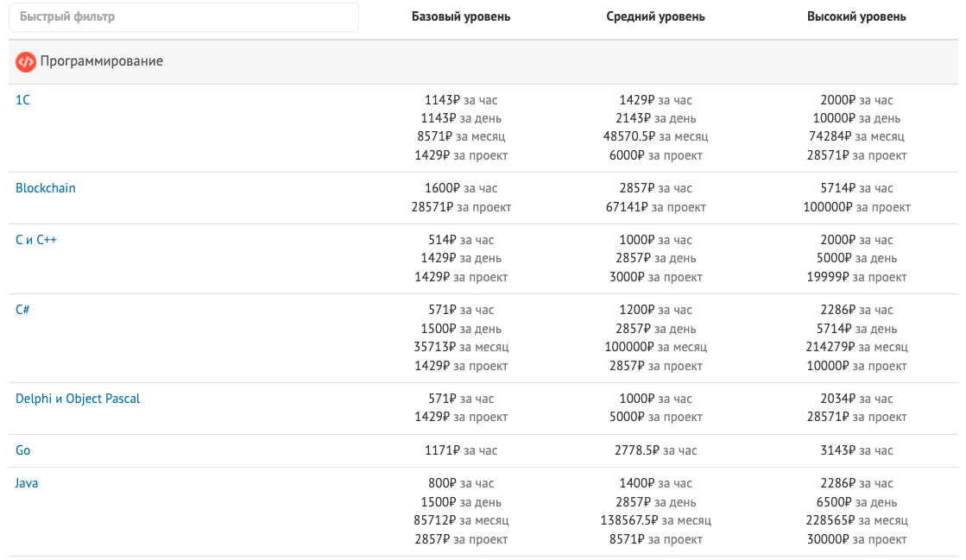Viewport: 966px width, 560px height.
Task: Click the Java 138567.5₽ за месяц value
Action: (x=655, y=520)
